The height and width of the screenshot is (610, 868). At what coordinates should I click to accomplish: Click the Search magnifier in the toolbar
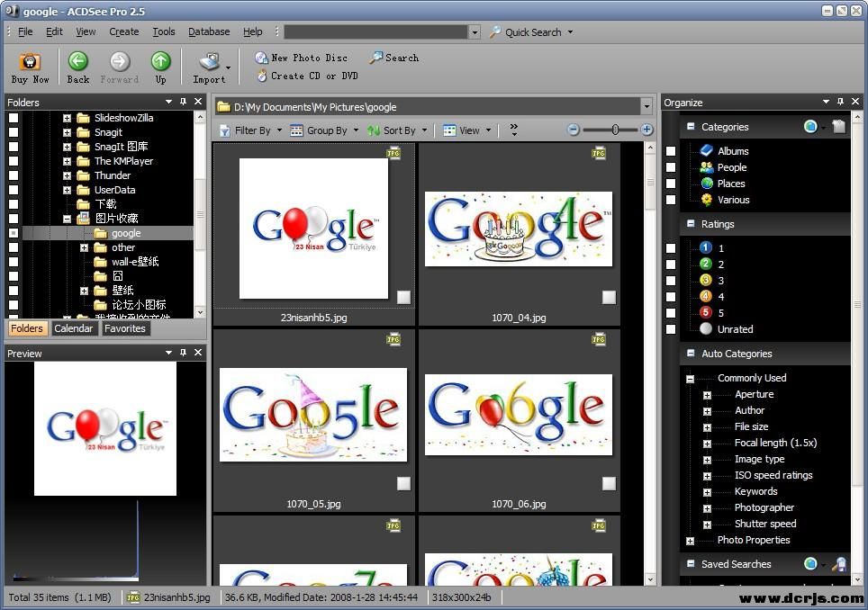coord(375,58)
